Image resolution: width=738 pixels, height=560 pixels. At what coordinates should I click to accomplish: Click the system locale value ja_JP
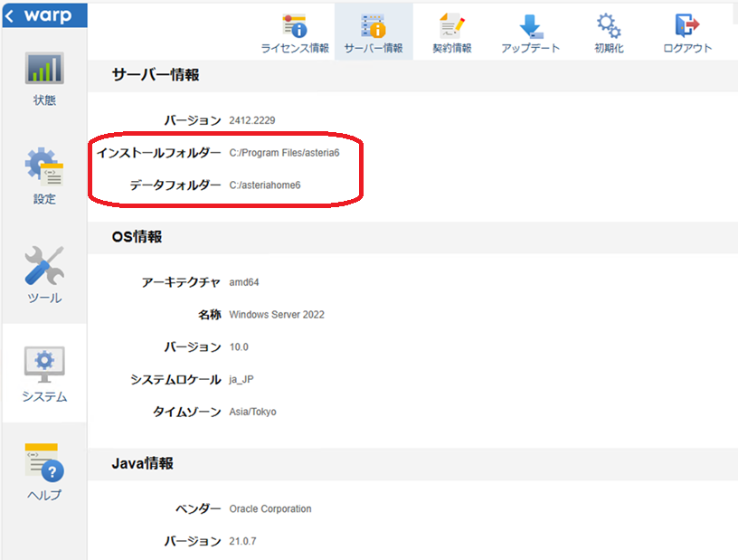(x=241, y=380)
